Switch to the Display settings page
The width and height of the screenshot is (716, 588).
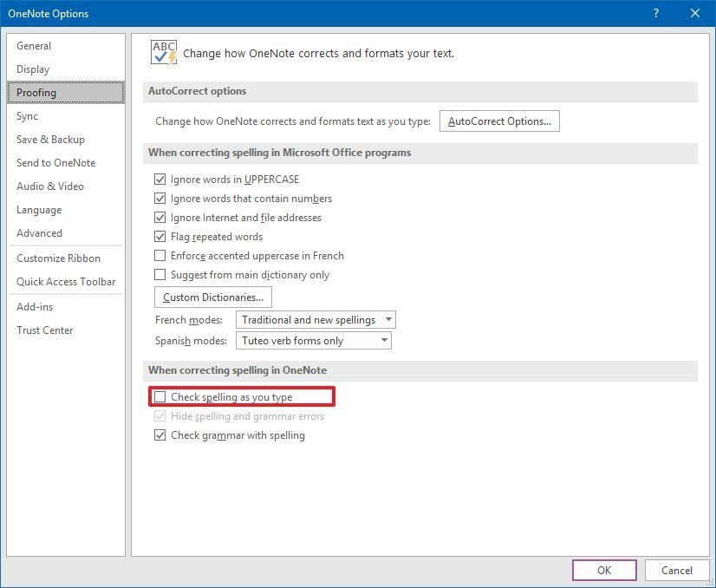tap(34, 69)
